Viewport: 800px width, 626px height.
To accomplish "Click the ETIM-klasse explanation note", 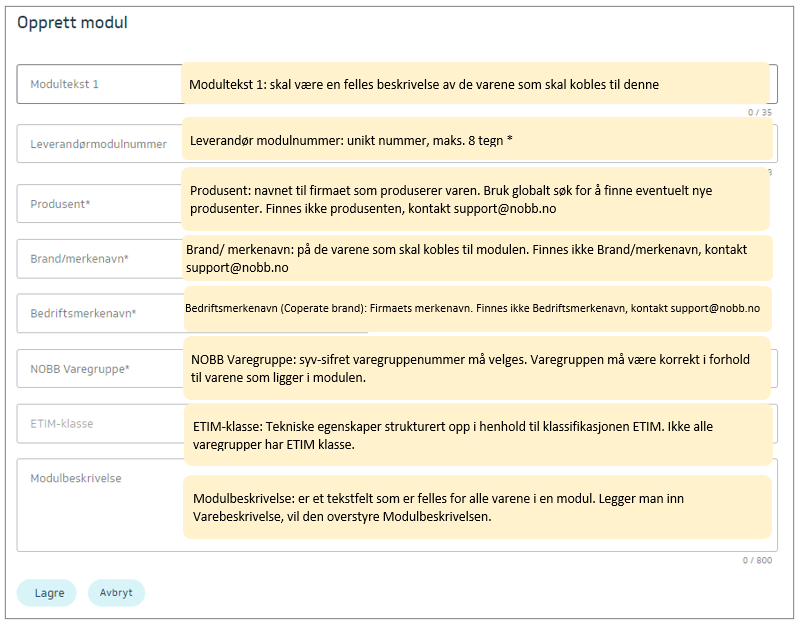I will tap(477, 435).
